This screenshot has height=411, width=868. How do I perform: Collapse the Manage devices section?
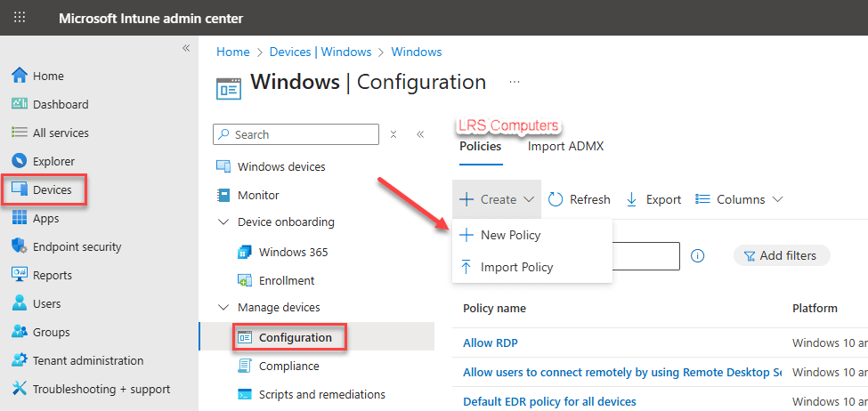point(223,307)
